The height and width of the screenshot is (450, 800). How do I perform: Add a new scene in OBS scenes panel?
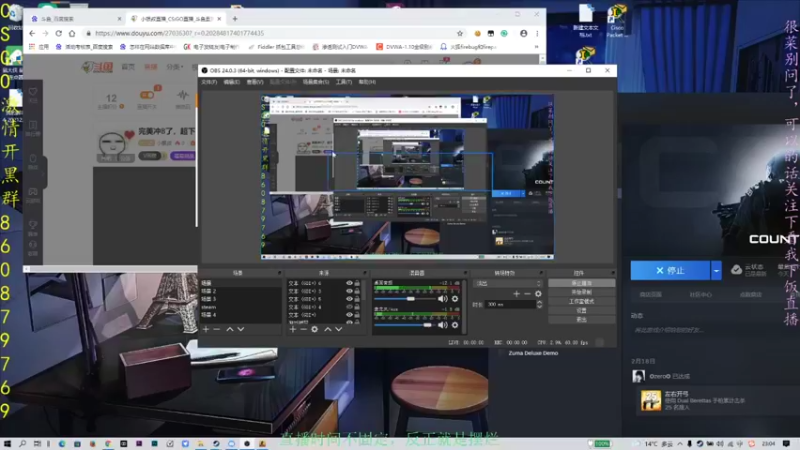click(x=206, y=330)
